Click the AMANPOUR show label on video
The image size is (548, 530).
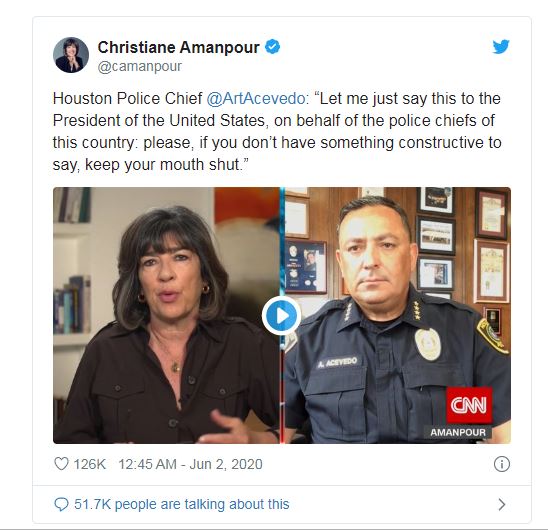pos(458,432)
